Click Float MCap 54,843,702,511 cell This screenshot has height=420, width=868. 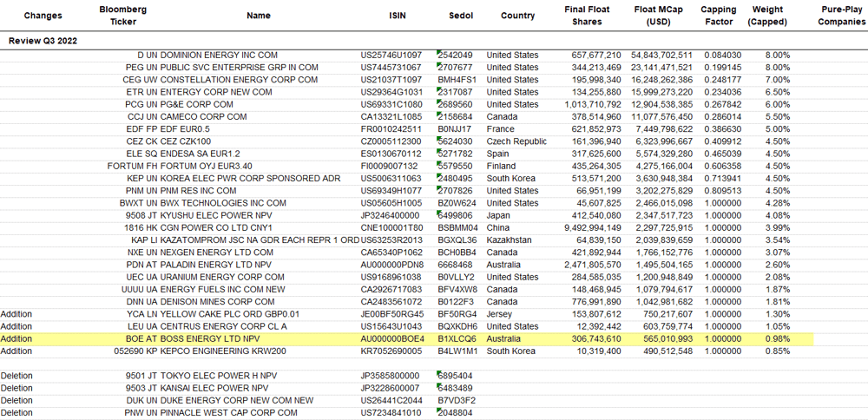663,56
